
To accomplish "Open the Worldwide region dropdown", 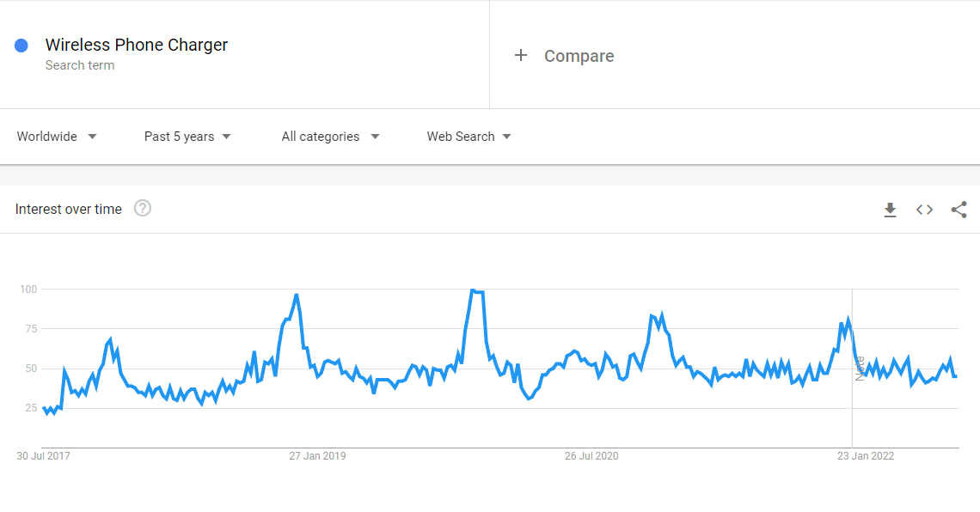I will coord(57,136).
